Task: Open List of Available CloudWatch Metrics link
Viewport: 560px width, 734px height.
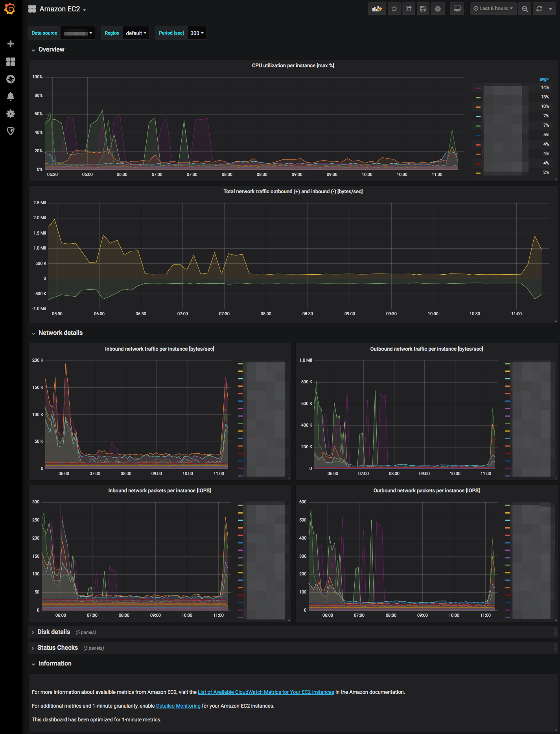Action: click(x=266, y=692)
